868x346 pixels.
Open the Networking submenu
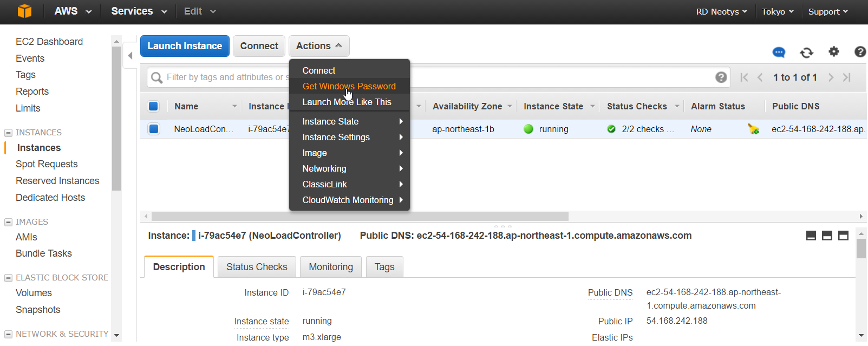click(x=349, y=168)
